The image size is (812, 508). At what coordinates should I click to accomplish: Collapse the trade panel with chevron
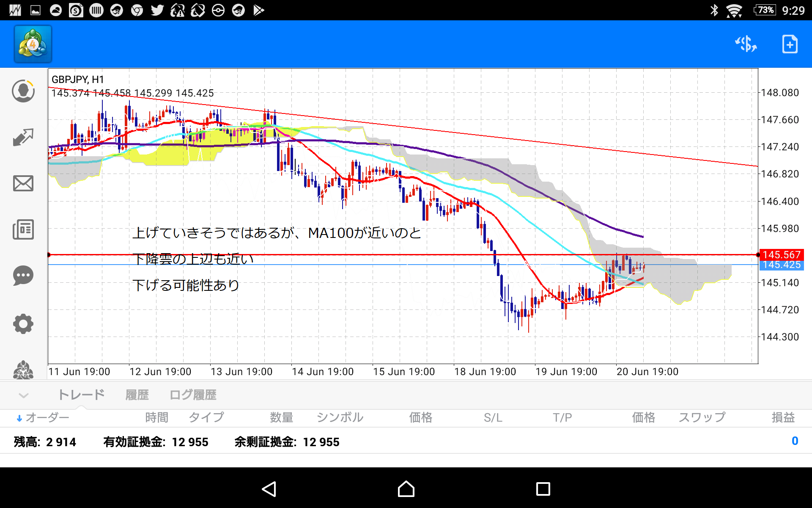click(x=24, y=395)
